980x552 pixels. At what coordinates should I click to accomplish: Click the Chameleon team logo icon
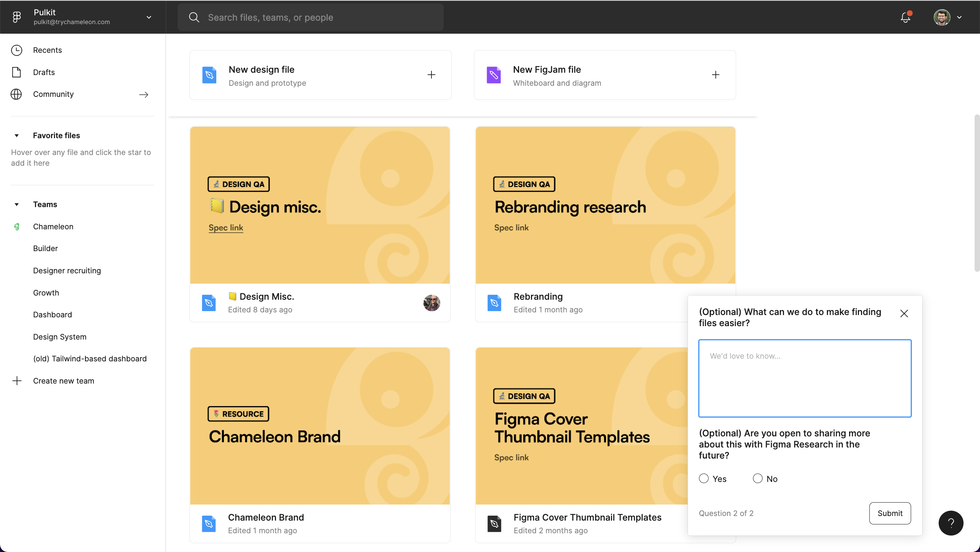pyautogui.click(x=16, y=227)
